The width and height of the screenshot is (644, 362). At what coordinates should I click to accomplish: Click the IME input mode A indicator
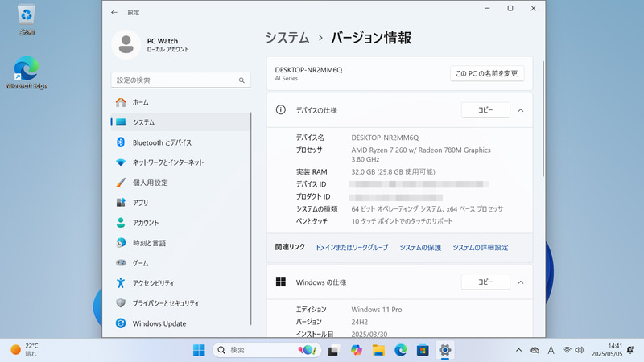tap(551, 350)
